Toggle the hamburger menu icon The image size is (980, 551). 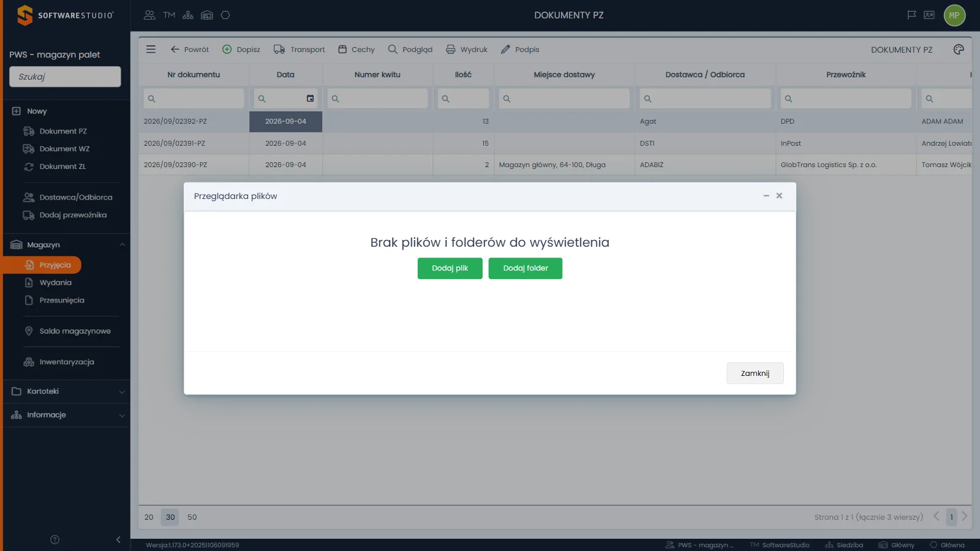tap(151, 50)
